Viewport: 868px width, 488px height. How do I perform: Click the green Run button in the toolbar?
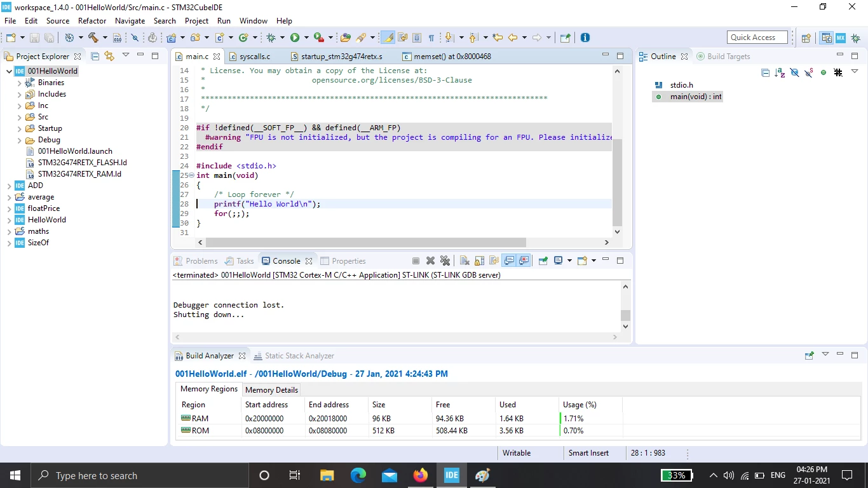coord(295,37)
